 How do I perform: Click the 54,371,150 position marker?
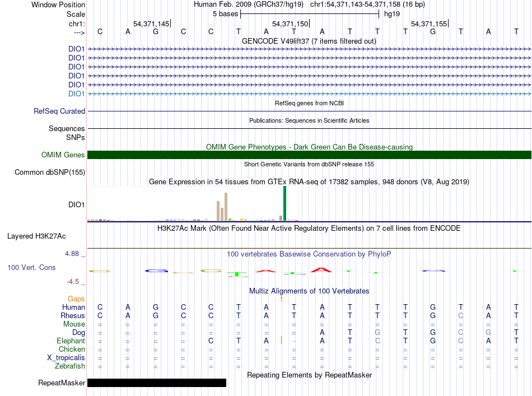tap(290, 24)
